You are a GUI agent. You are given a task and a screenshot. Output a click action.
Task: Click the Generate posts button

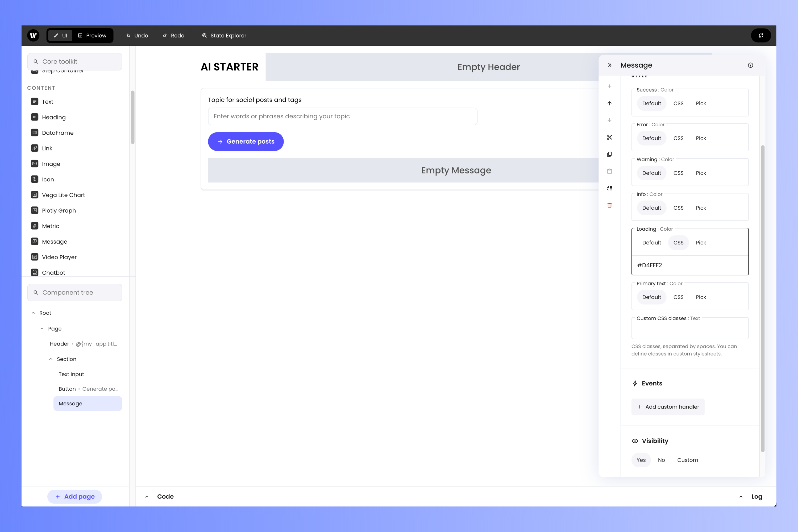click(x=246, y=142)
